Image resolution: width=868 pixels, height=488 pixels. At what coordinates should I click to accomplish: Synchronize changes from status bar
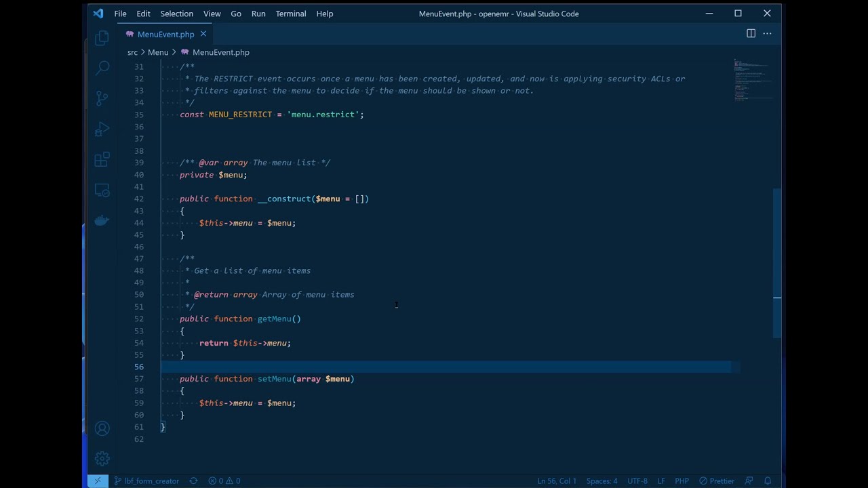click(x=193, y=481)
